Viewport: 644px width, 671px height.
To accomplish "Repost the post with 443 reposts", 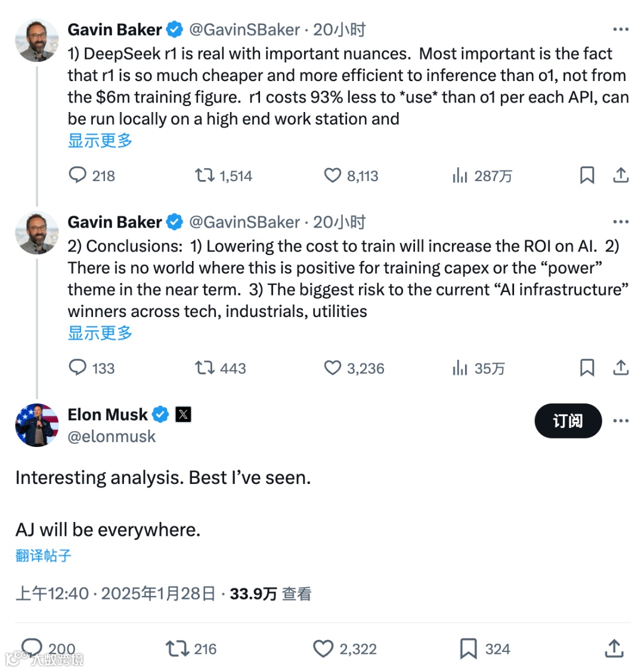I will [205, 368].
